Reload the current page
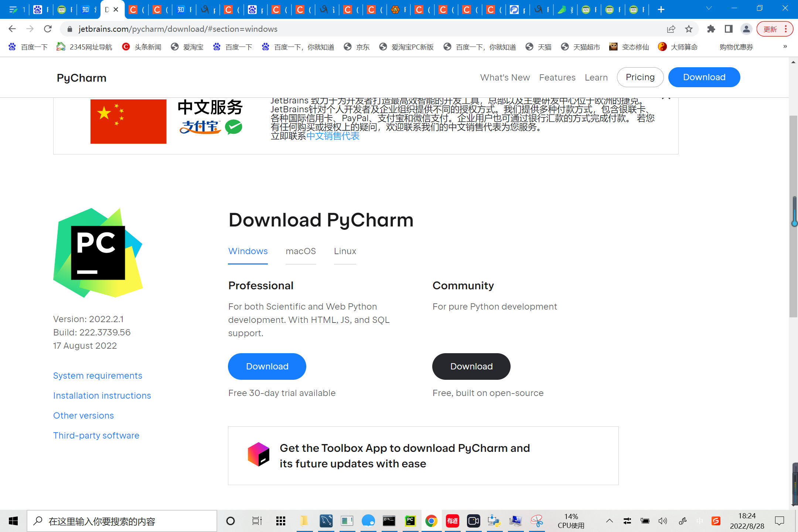 pos(48,29)
